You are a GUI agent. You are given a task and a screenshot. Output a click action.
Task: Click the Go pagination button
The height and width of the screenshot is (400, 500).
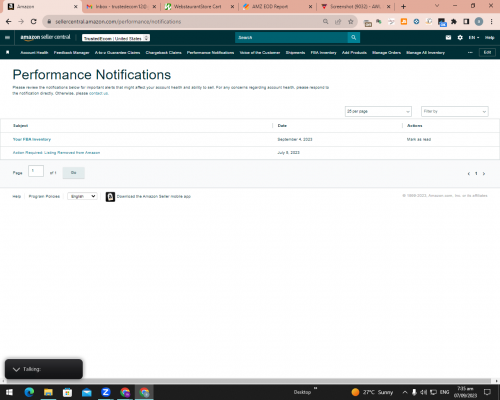click(x=74, y=173)
